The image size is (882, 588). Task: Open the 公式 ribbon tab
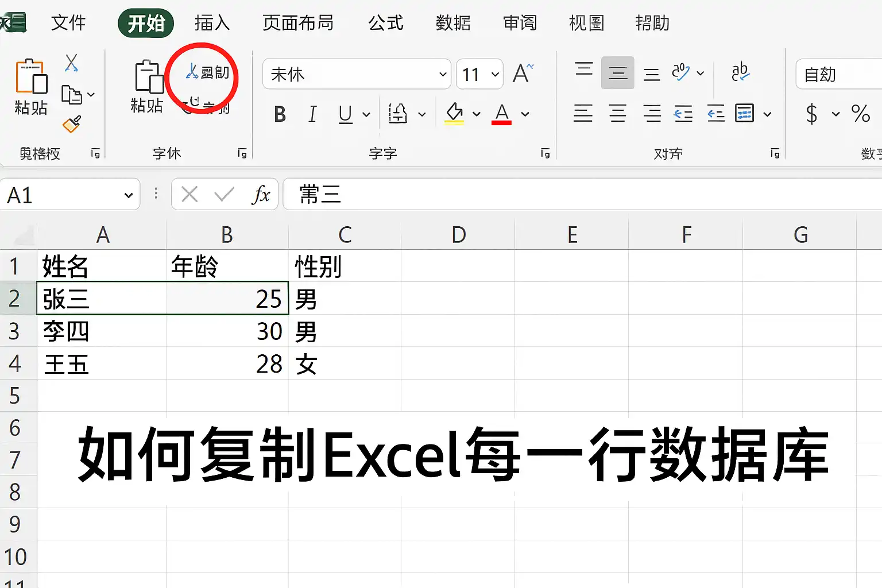[386, 23]
